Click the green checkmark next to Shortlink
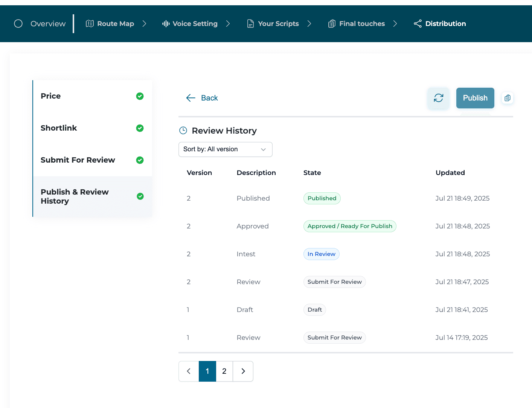 click(140, 128)
